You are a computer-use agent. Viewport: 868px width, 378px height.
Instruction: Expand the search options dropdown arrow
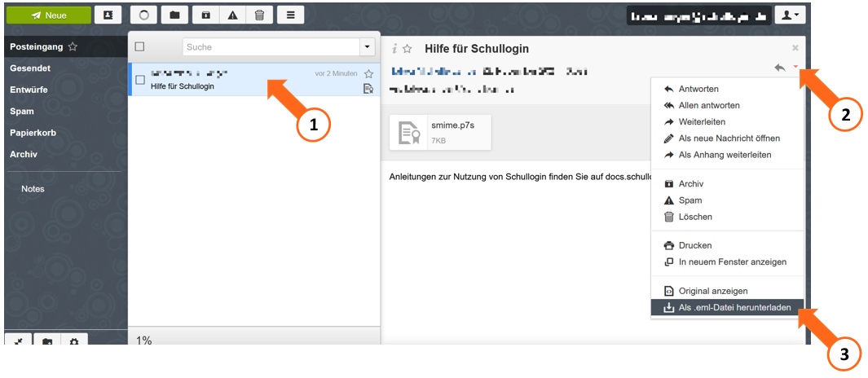368,47
